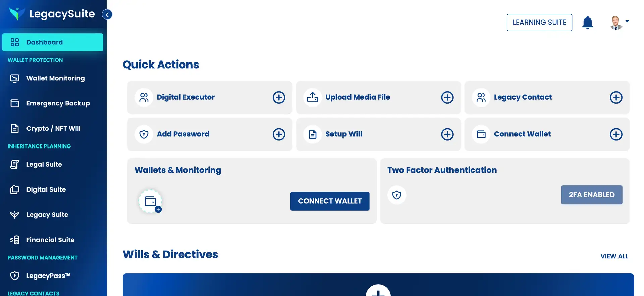
Task: Click the plus icon on Setup Will
Action: (447, 134)
